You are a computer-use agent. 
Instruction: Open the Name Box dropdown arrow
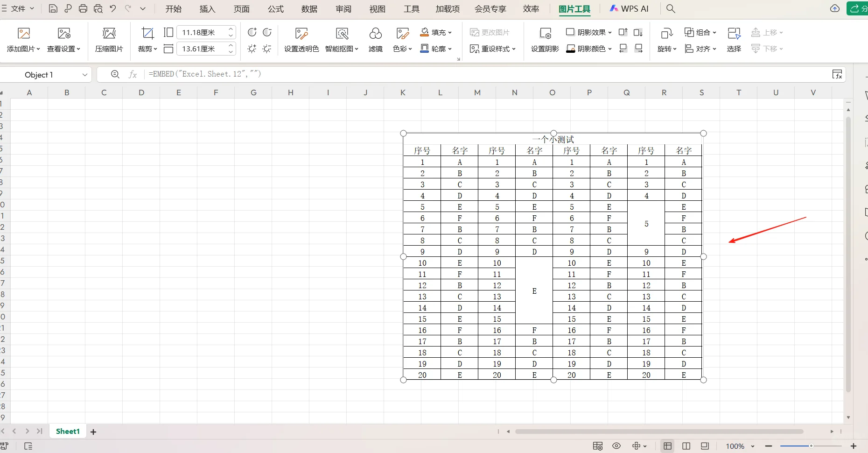click(x=85, y=75)
